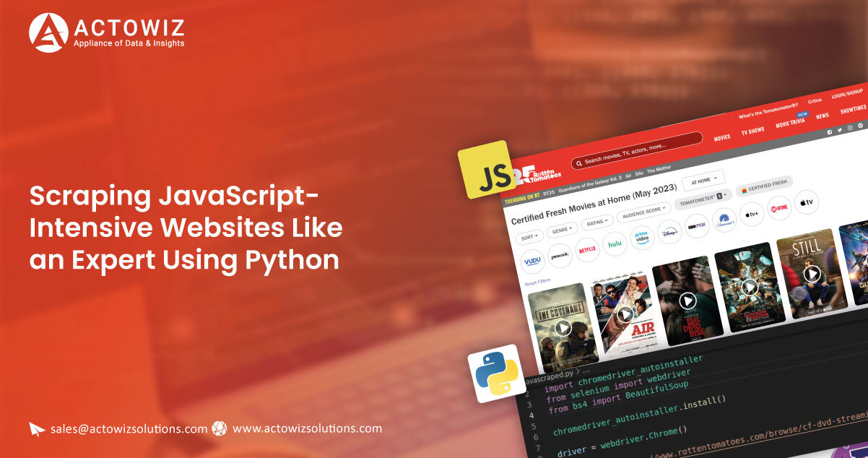Click the search movies input field
Screen dimensions: 868x458
[x=636, y=150]
